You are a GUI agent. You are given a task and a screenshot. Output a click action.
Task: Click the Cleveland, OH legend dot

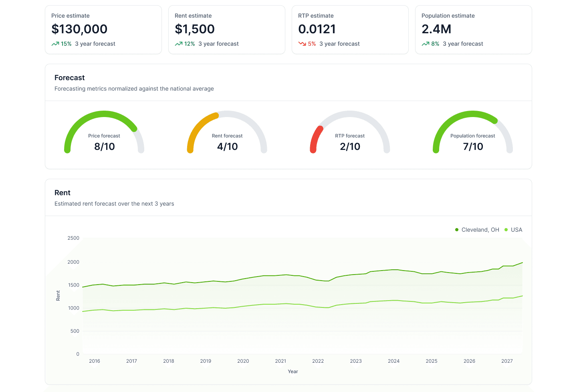(x=457, y=230)
